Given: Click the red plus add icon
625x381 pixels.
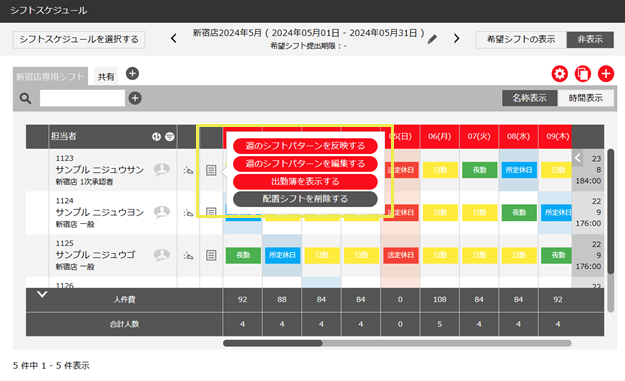Looking at the screenshot, I should 606,74.
